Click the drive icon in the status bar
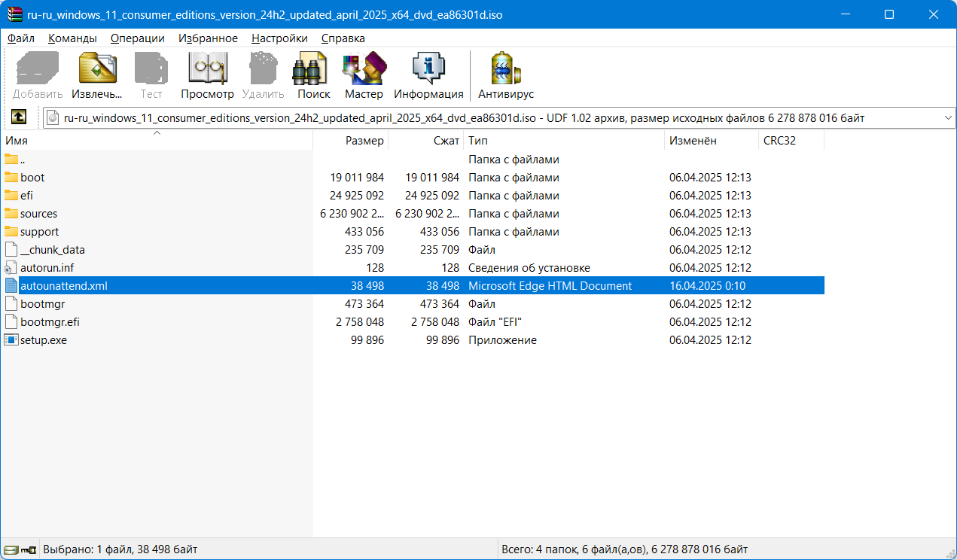This screenshot has width=957, height=560. [x=11, y=550]
